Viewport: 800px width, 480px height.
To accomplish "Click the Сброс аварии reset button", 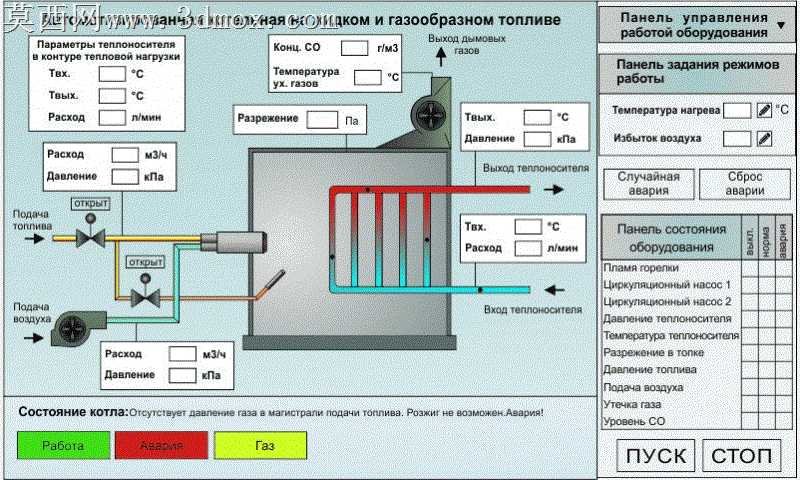I will (744, 184).
